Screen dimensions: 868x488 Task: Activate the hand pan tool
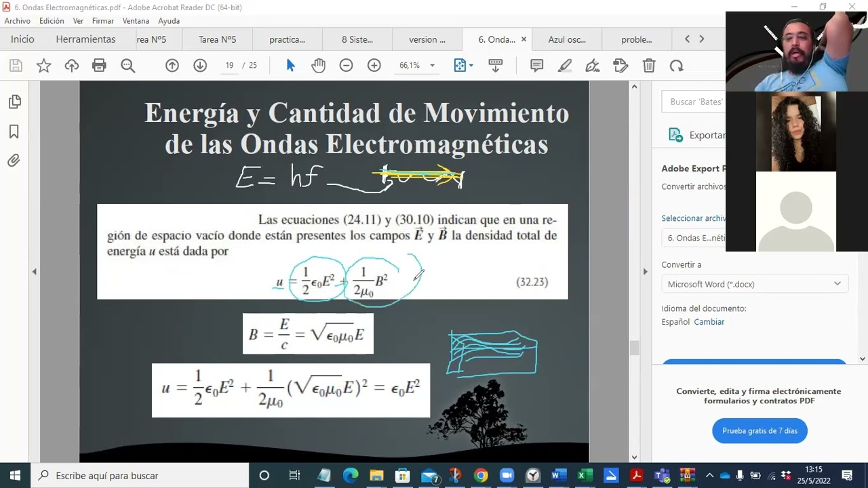[319, 66]
